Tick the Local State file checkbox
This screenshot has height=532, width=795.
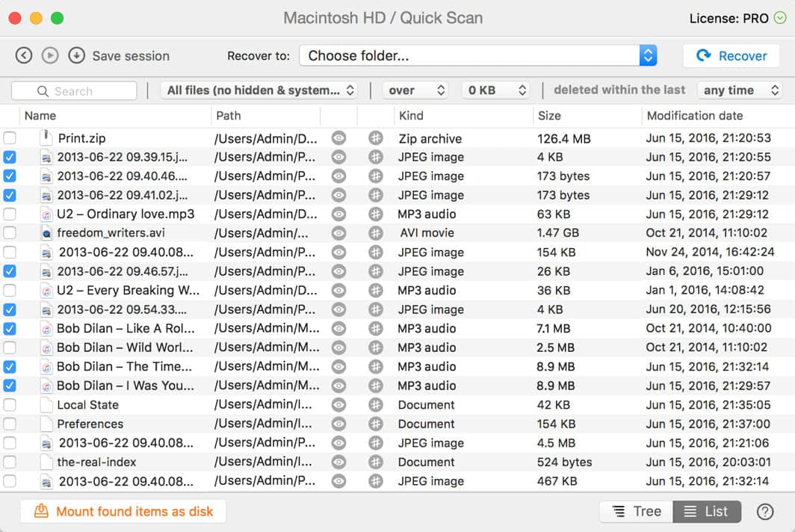[x=10, y=405]
